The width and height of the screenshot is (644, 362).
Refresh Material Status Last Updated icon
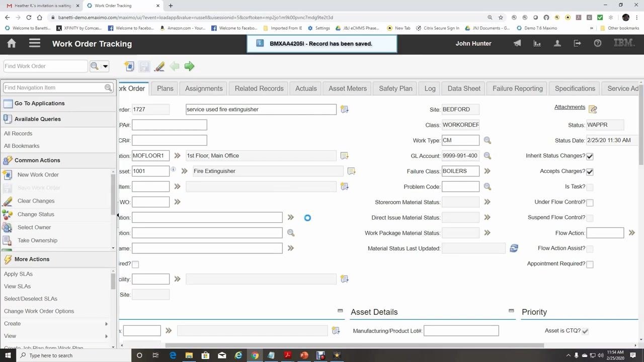514,248
